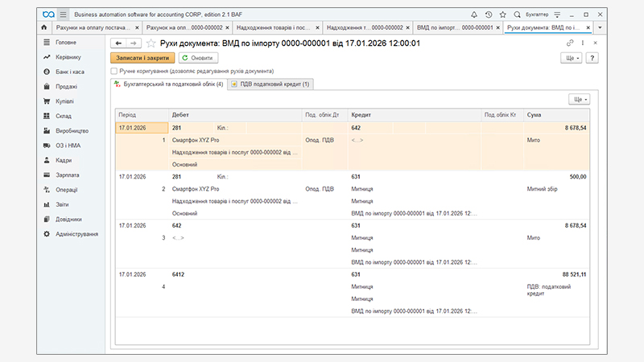
Task: Switch to ПДВ податковий кредит tab
Action: (x=270, y=84)
